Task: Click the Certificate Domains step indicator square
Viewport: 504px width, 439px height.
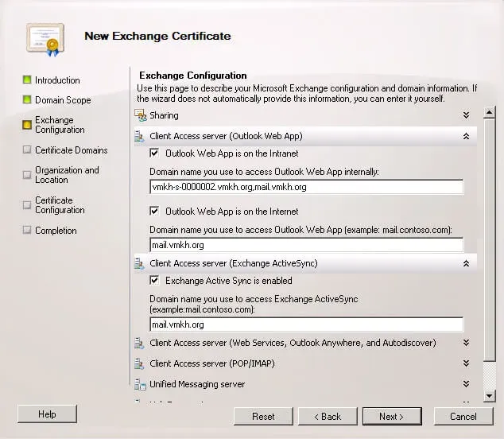Action: click(x=27, y=150)
